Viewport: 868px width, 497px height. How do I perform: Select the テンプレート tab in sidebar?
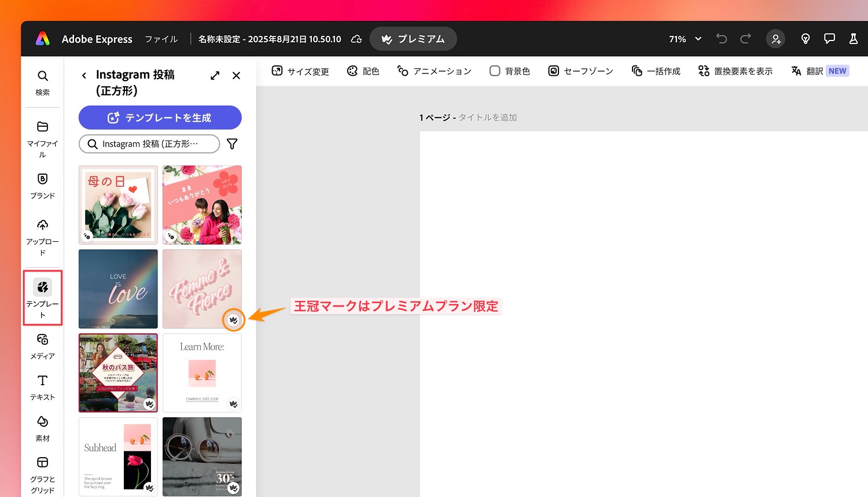click(42, 297)
